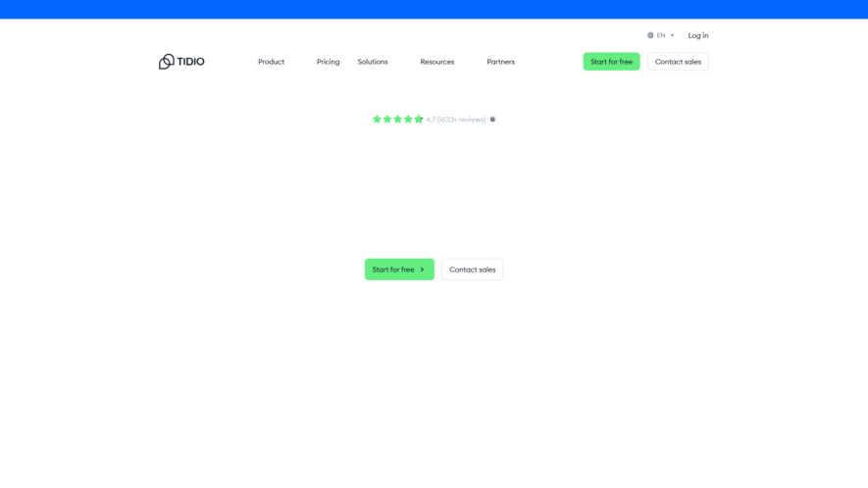
Task: Open the Product menu
Action: tap(272, 62)
